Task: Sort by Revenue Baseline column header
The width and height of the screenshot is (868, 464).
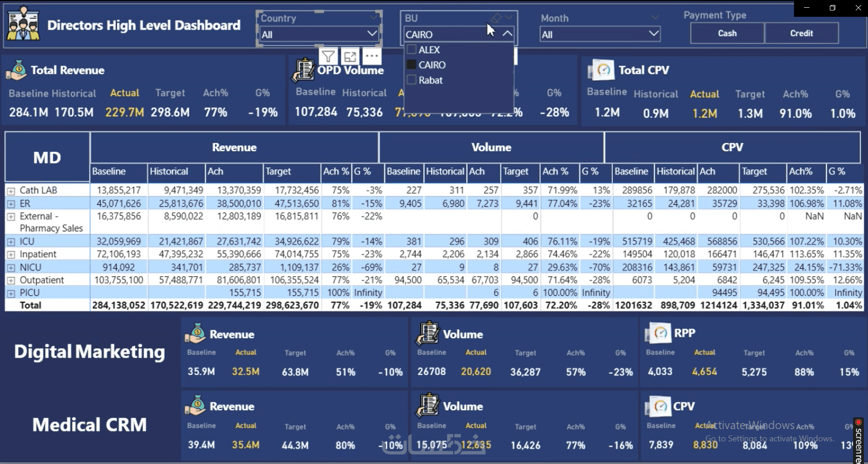Action: tap(118, 171)
